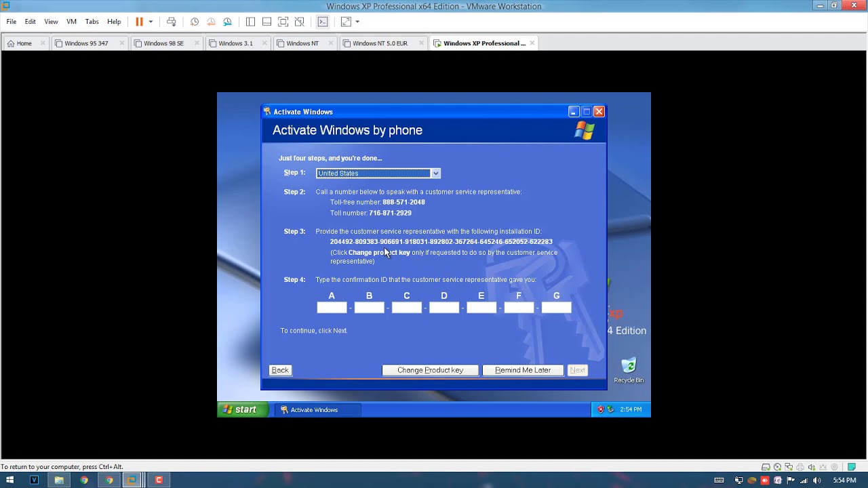Enter full screen mode icon

[283, 22]
